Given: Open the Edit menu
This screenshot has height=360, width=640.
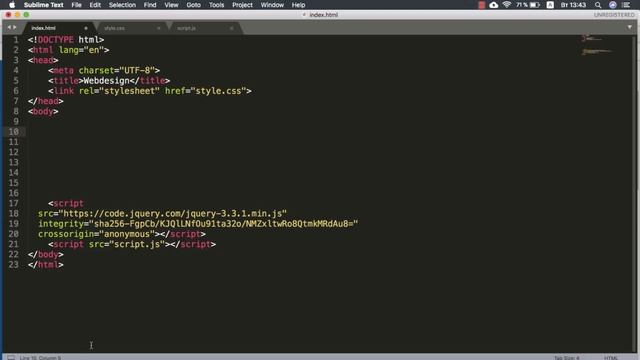Looking at the screenshot, I should 95,5.
